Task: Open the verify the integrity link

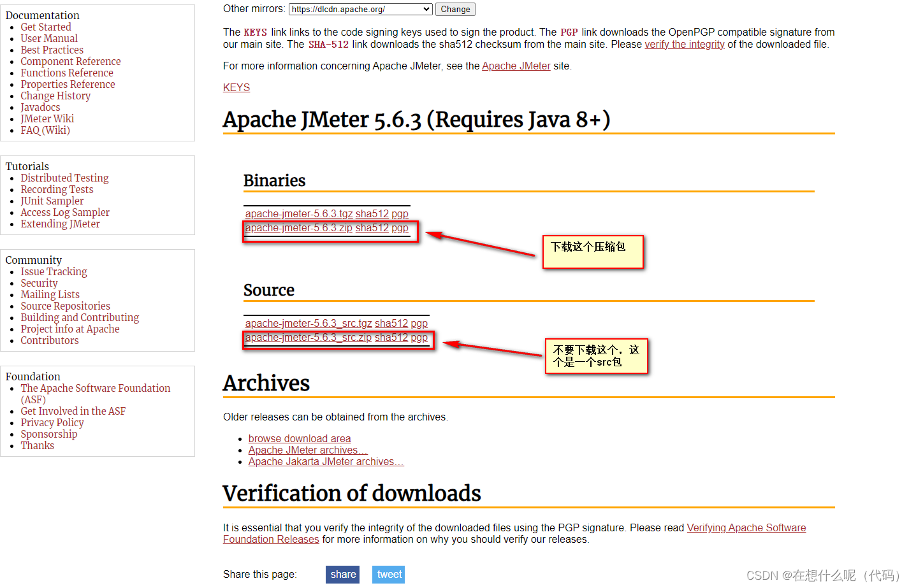Action: (x=685, y=45)
